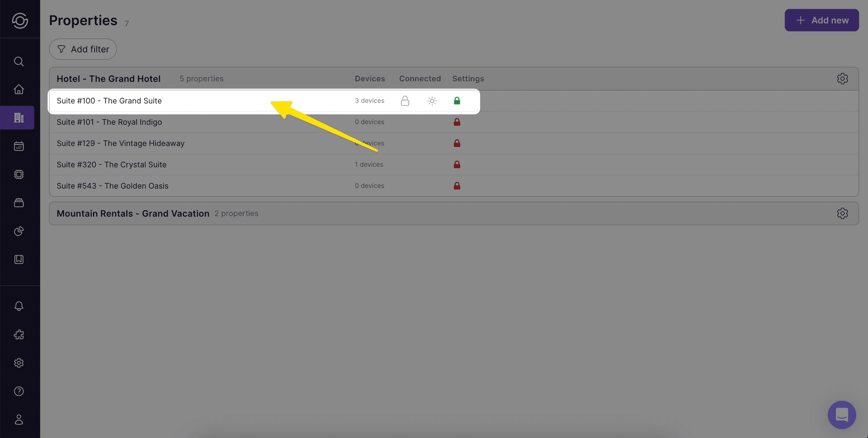868x438 pixels.
Task: Click the search icon in the sidebar
Action: tap(19, 62)
